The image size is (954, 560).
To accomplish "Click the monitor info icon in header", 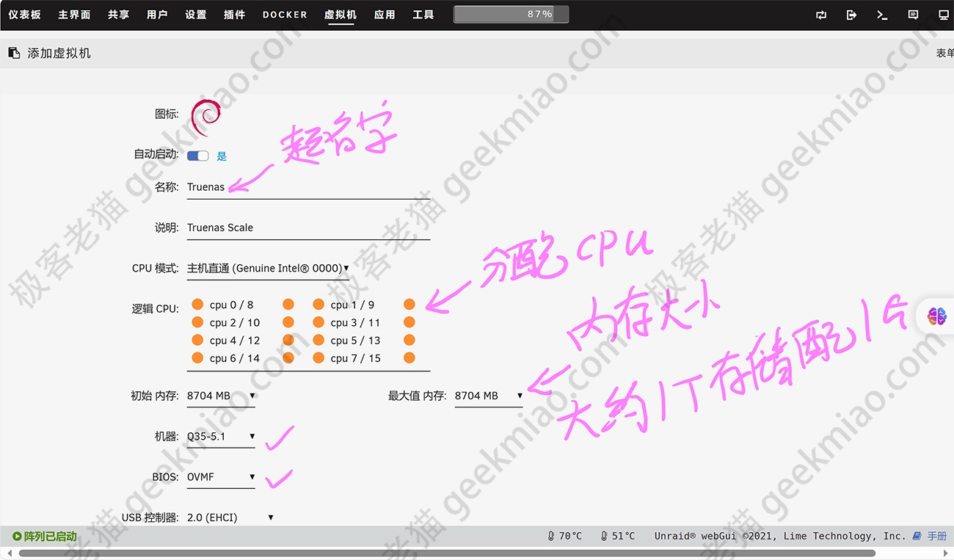I will click(x=944, y=15).
